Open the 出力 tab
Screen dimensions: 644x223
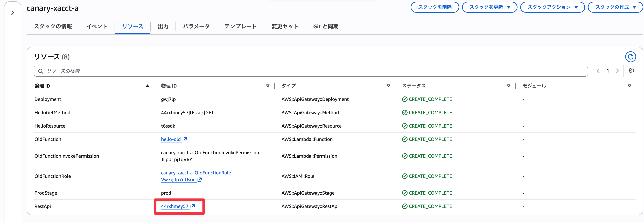click(x=163, y=26)
